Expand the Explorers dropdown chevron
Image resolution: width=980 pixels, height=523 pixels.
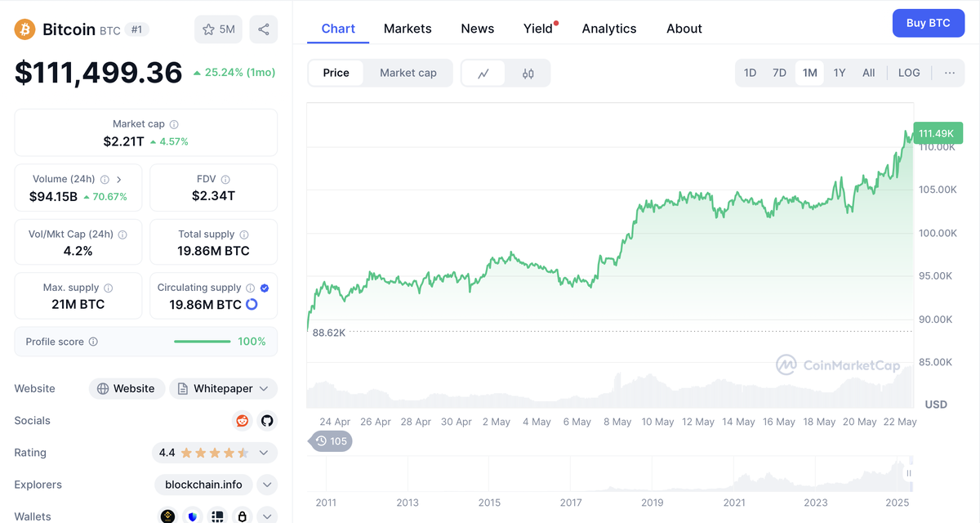point(267,485)
